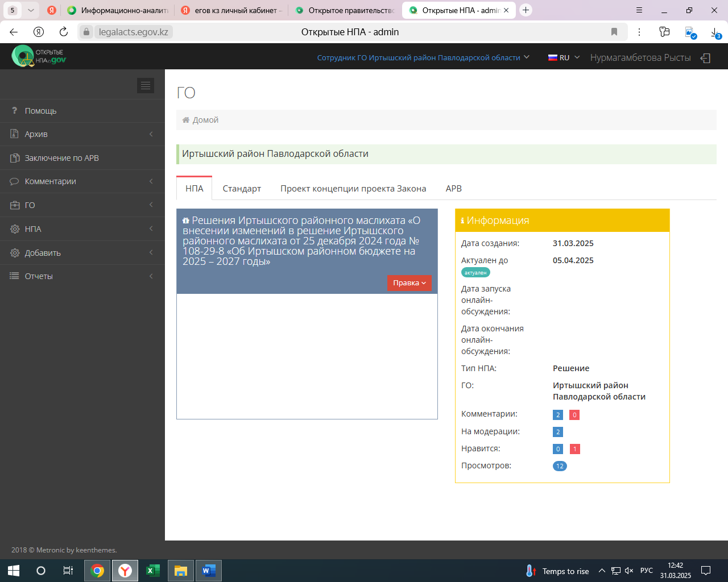Expand the Архив sidebar menu
728x582 pixels.
point(36,134)
